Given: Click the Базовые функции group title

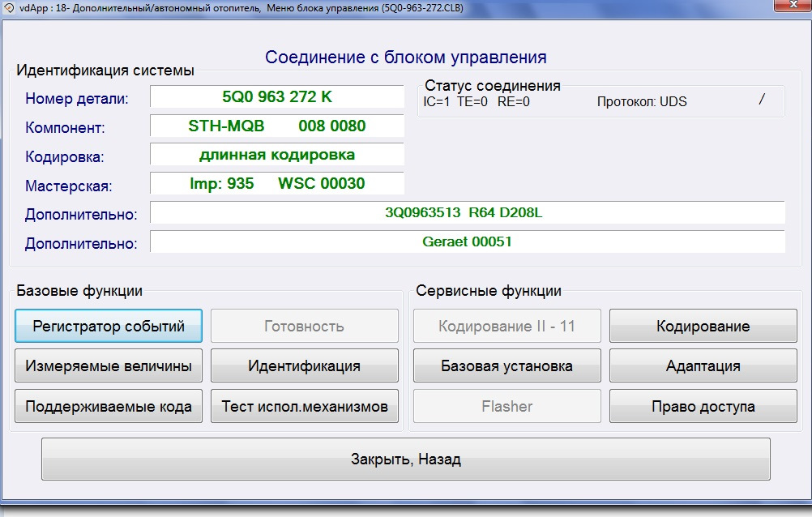Looking at the screenshot, I should point(79,291).
